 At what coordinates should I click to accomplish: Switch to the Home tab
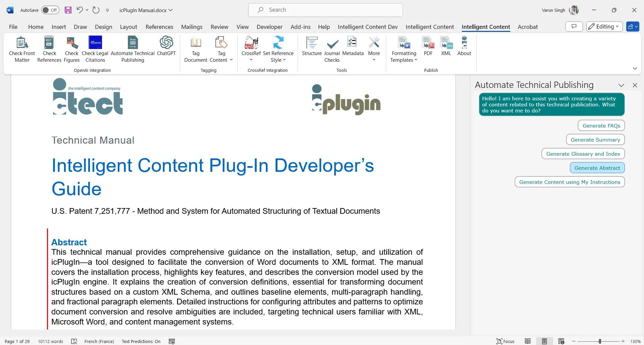click(36, 27)
